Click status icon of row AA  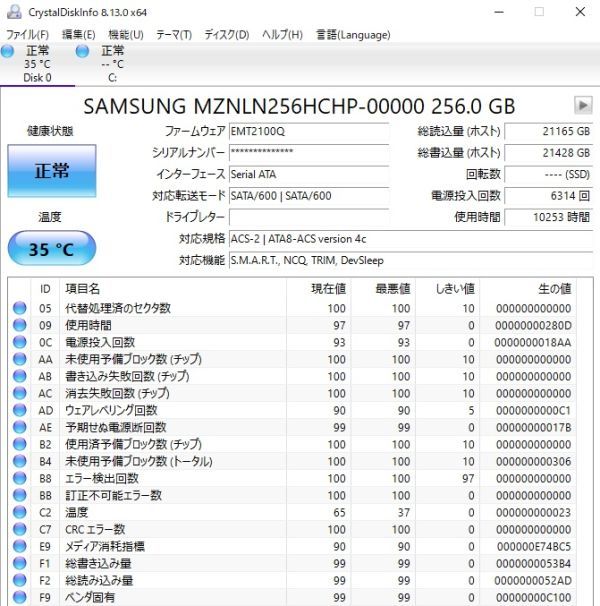pyautogui.click(x=19, y=359)
